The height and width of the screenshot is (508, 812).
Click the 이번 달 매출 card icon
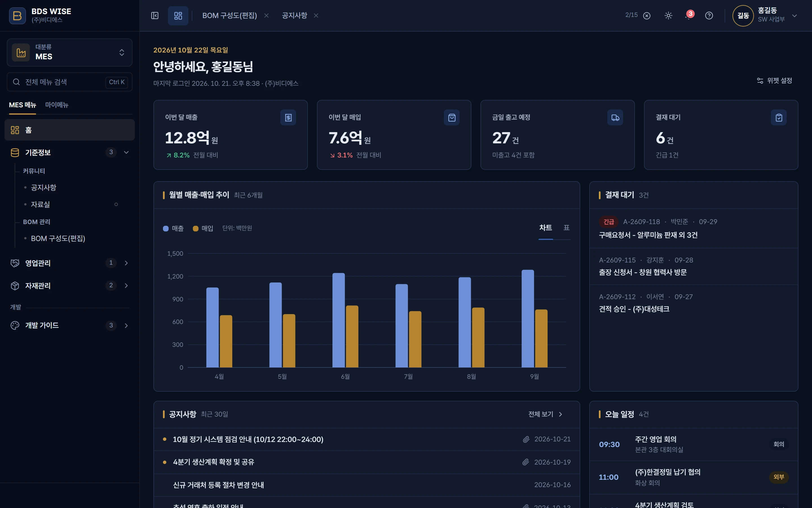click(288, 118)
